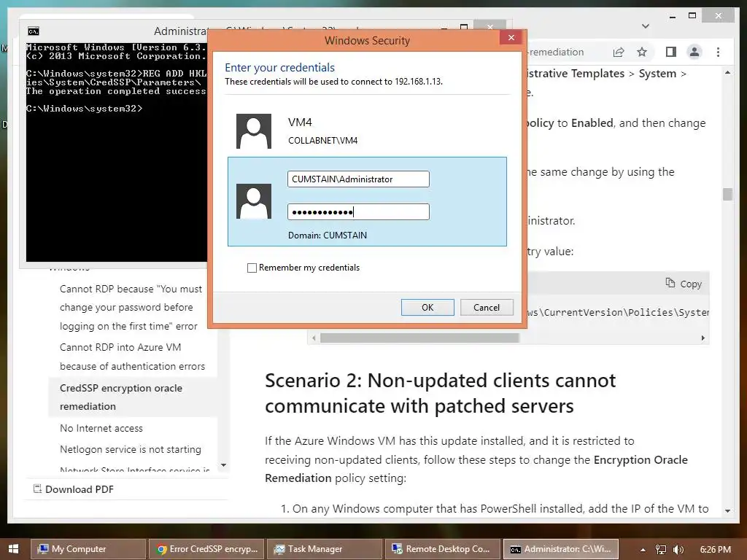Click the 'System' breadcrumb text in article
The height and width of the screenshot is (560, 747).
click(657, 74)
